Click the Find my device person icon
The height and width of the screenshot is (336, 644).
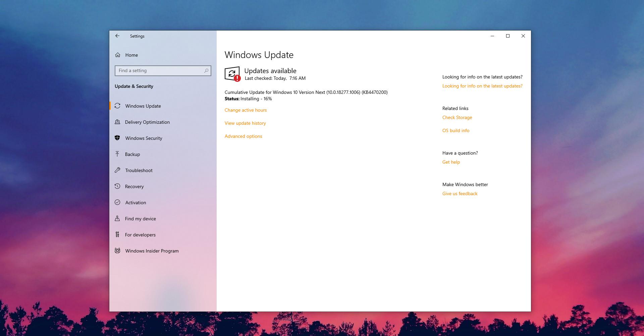click(x=117, y=219)
